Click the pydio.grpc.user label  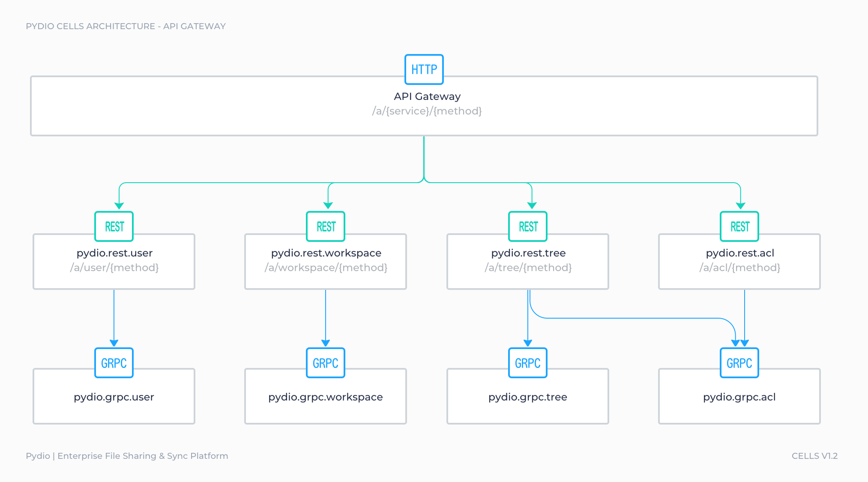pyautogui.click(x=114, y=397)
